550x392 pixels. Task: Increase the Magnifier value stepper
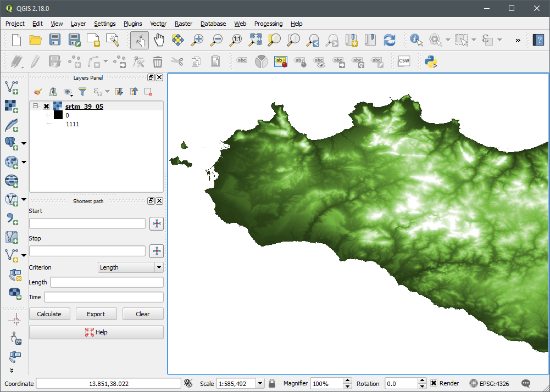pyautogui.click(x=347, y=380)
